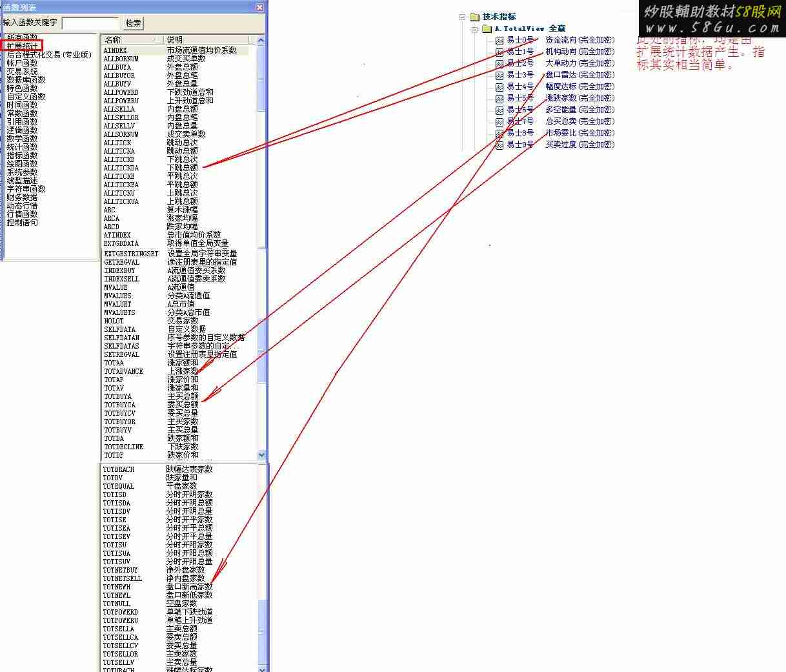Click the chart icon beside 易士3号

(x=499, y=75)
